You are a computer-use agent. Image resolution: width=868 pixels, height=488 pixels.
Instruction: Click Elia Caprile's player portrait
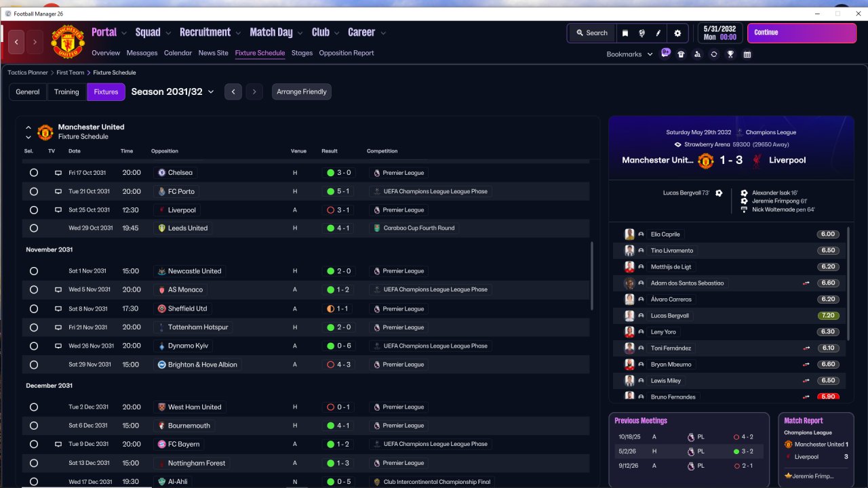coord(629,234)
